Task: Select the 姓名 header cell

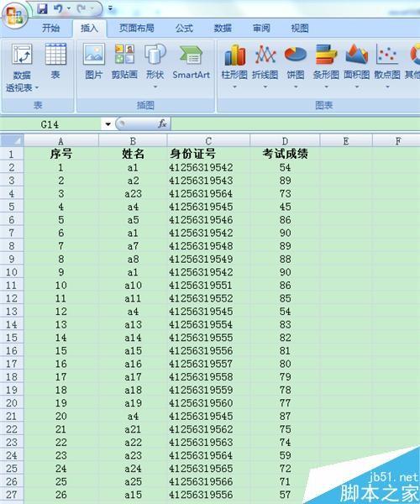Action: click(133, 155)
